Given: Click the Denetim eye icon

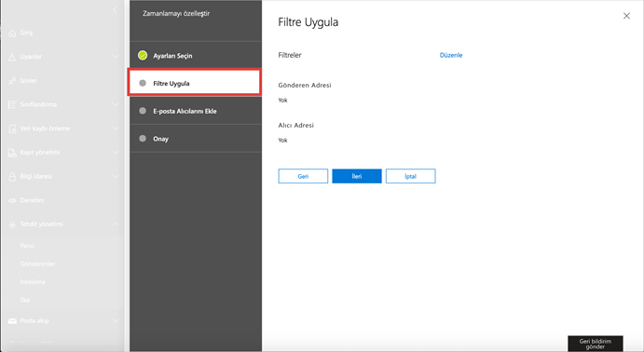Looking at the screenshot, I should (13, 200).
